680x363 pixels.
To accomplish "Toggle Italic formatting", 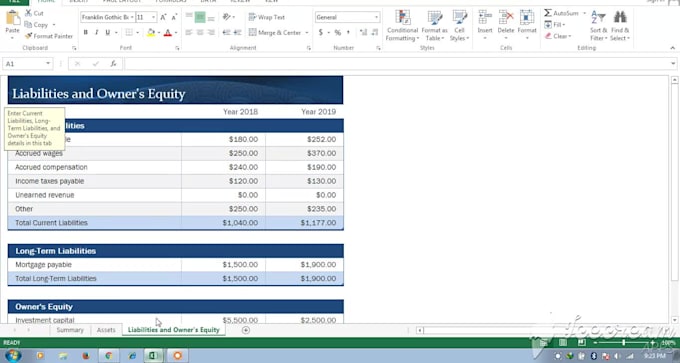I will coord(96,33).
